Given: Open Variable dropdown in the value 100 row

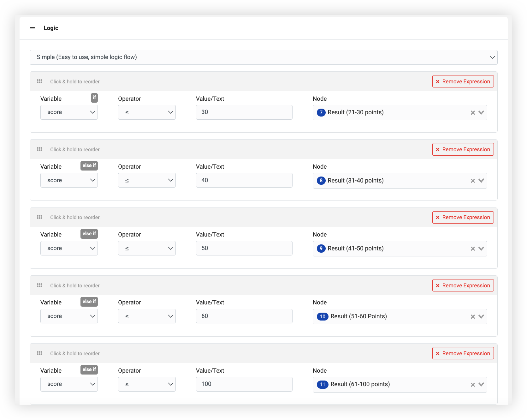Looking at the screenshot, I should coord(69,384).
